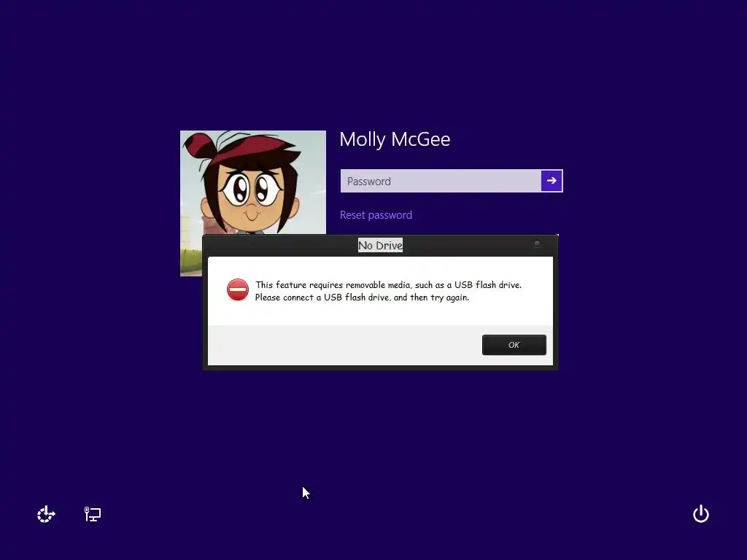Click the red error icon in dialog
Viewport: 747px width, 560px height.
click(x=238, y=289)
